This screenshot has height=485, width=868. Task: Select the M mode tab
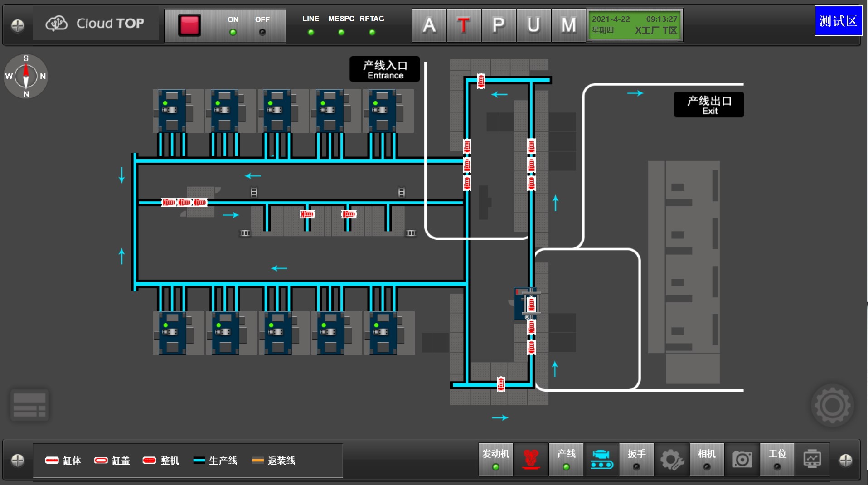568,25
